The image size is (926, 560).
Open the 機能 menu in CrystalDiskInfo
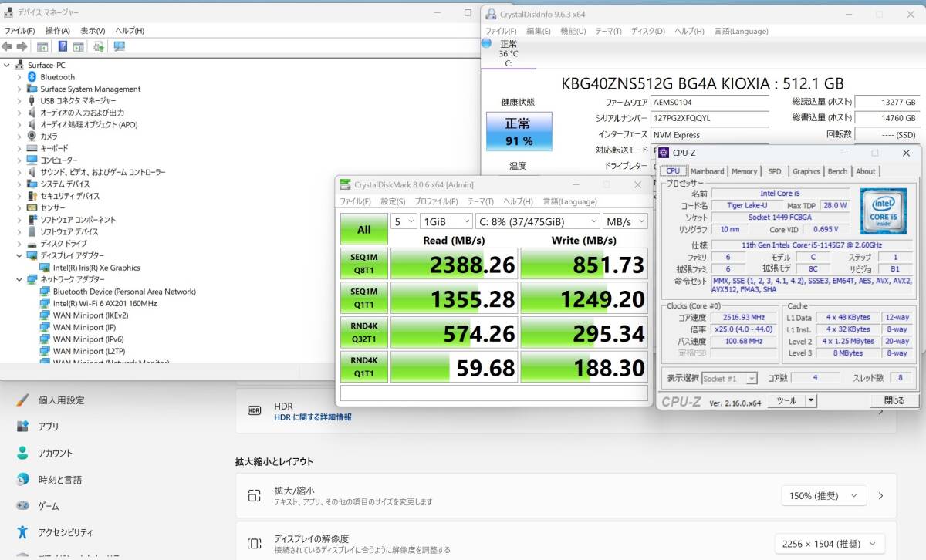pos(571,31)
